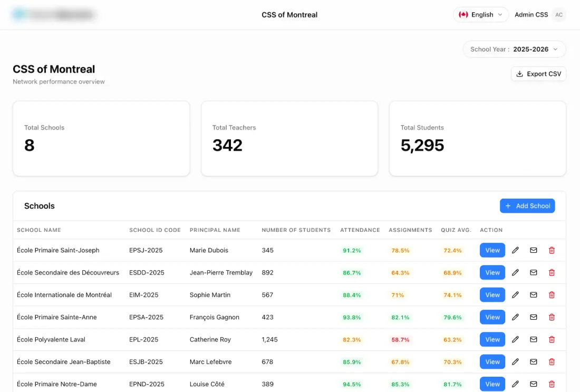Click the Admin CSS user name
Viewport: 580px width, 392px height.
pos(531,15)
